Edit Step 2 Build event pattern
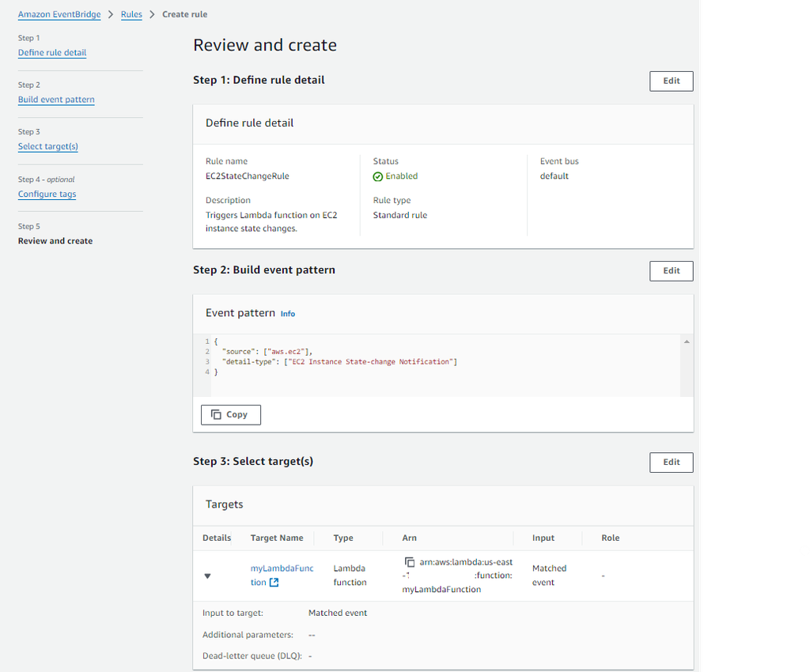The height and width of the screenshot is (672, 810). (671, 270)
